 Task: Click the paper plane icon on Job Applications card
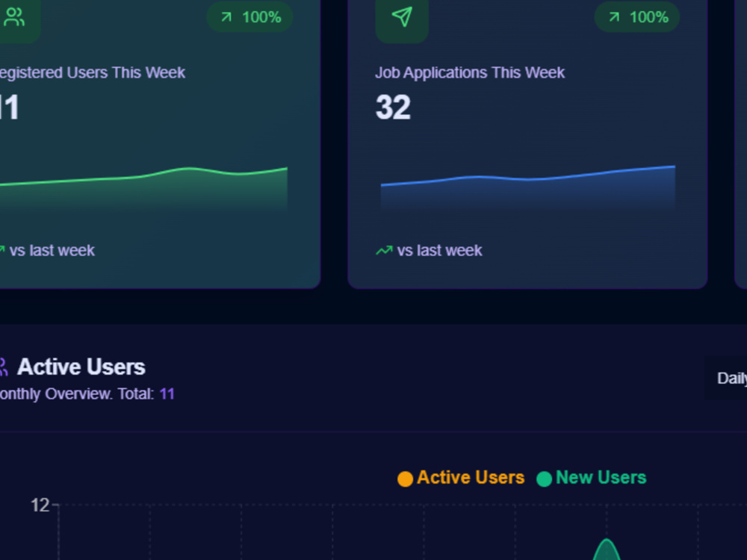pos(402,17)
